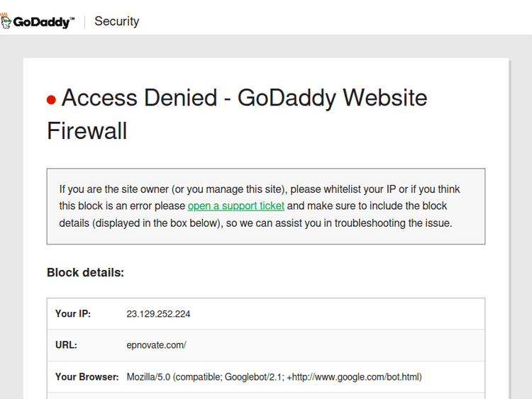Click the "Block details:" subheading
The image size is (532, 399).
85,272
